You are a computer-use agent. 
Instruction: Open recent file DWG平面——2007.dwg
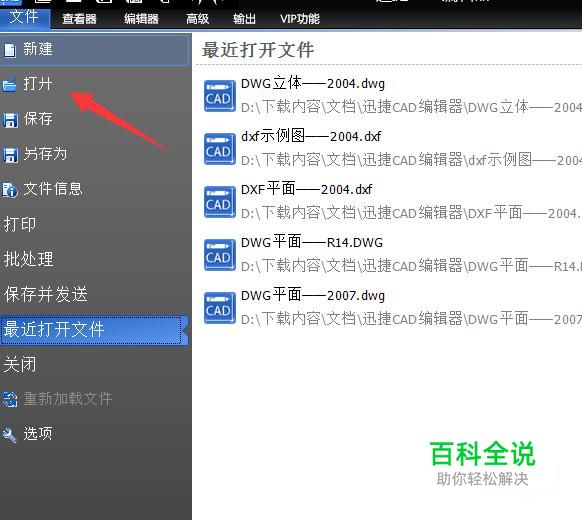pyautogui.click(x=313, y=295)
